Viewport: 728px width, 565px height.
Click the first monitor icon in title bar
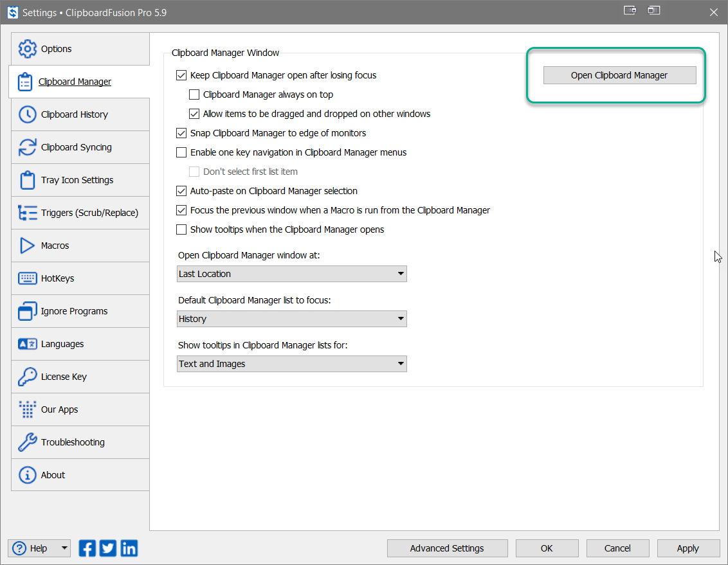pyautogui.click(x=630, y=10)
